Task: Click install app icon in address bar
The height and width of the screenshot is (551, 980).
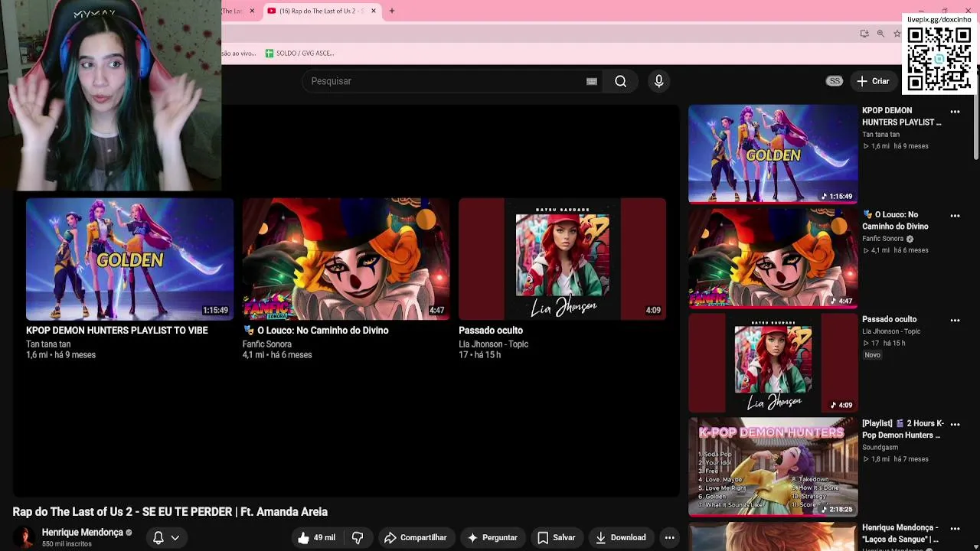Action: 864,34
